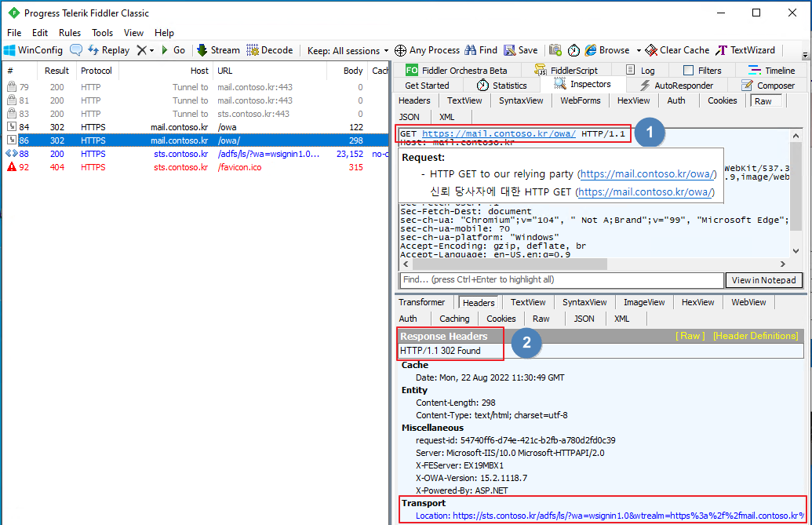Select session 92 /favicon.ico 404 row
This screenshot has width=812, height=525.
[196, 167]
